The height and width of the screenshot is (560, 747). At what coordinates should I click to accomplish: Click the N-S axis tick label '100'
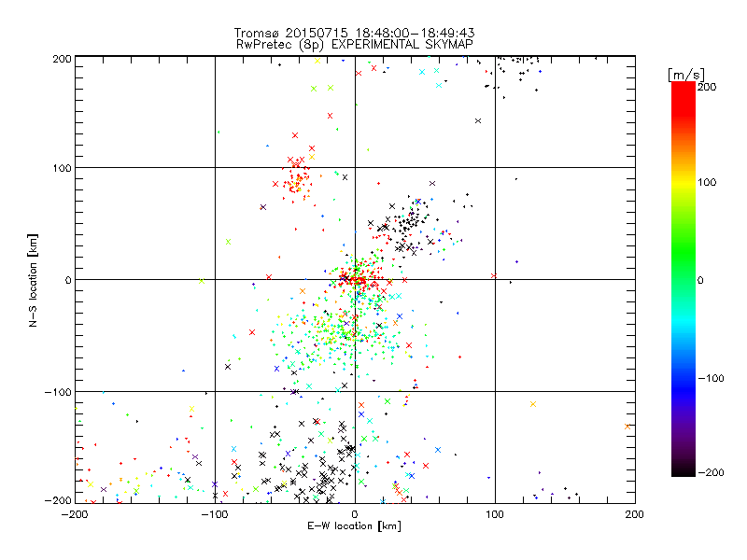(x=62, y=168)
